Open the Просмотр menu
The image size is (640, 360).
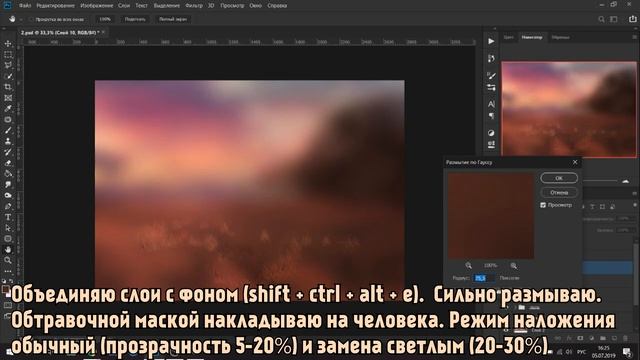coord(232,6)
